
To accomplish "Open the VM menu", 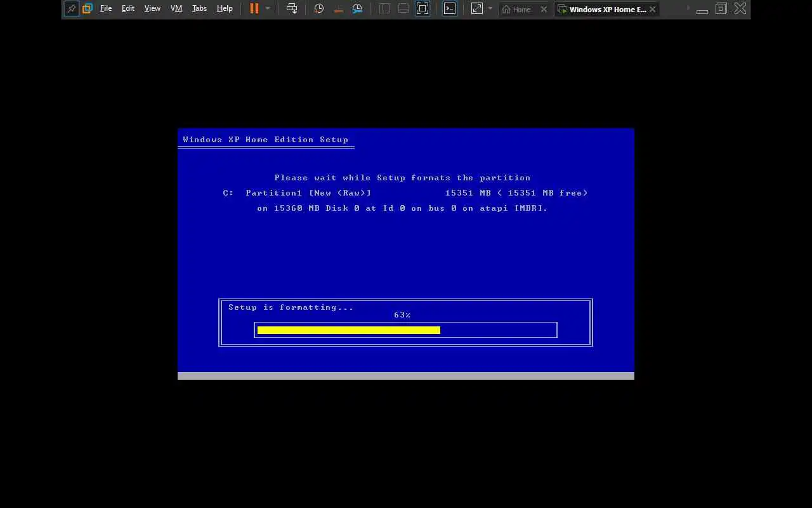I will coord(176,9).
